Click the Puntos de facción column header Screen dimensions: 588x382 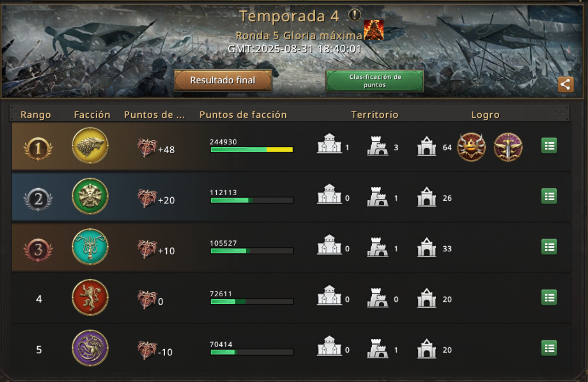pyautogui.click(x=243, y=115)
